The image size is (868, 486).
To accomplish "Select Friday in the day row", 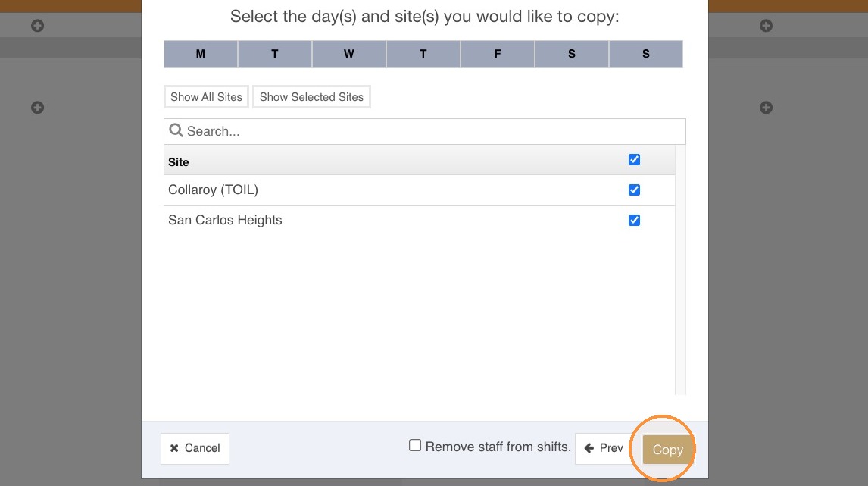I will coord(497,54).
